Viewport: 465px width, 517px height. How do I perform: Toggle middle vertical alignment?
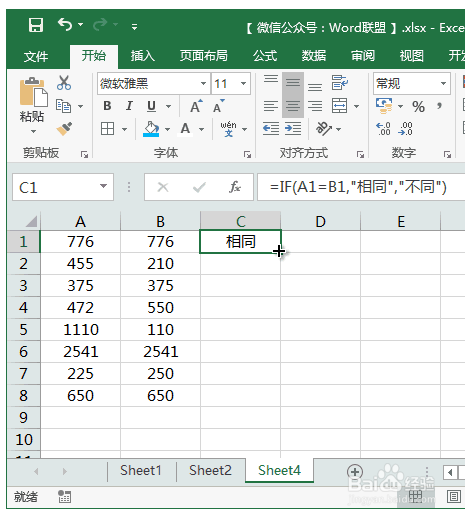[x=293, y=83]
